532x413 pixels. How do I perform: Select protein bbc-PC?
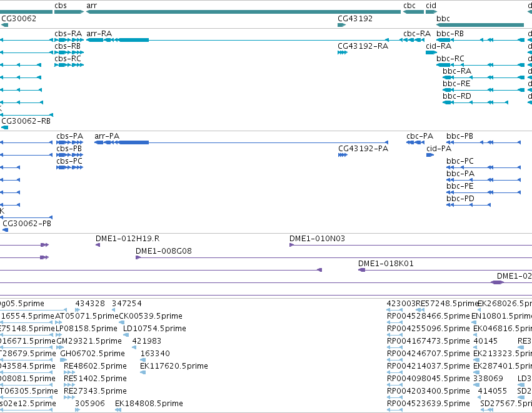pos(483,167)
